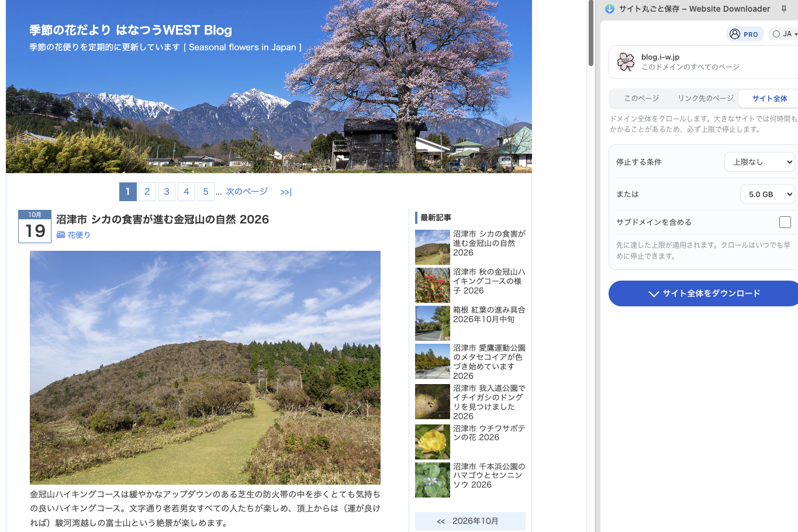Click the サイト全体をダウンロード button
The width and height of the screenshot is (798, 532).
point(704,293)
